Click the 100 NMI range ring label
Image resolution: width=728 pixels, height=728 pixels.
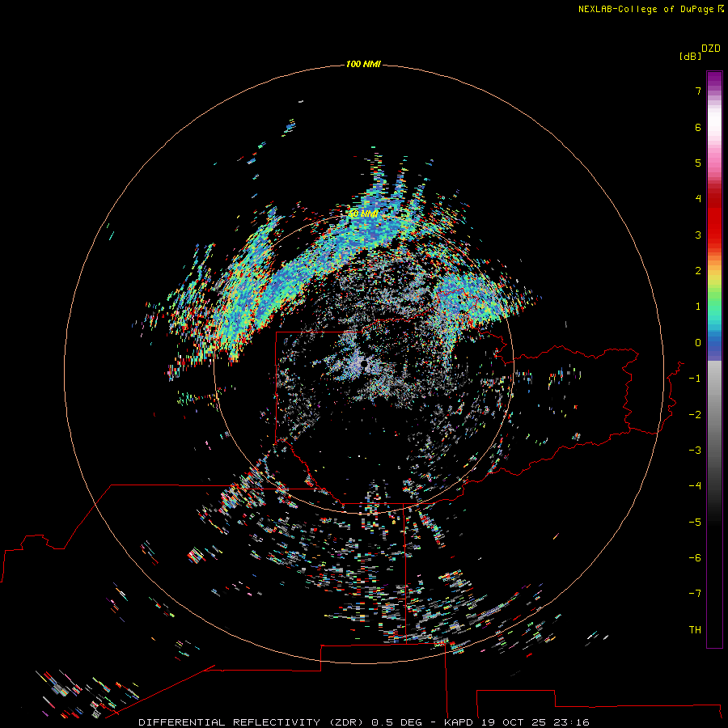[363, 64]
